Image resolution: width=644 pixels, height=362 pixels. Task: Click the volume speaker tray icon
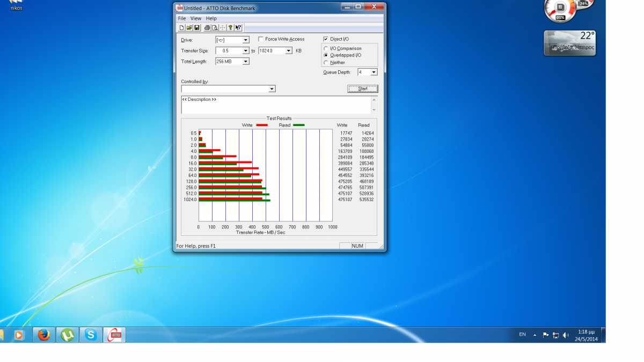[566, 335]
